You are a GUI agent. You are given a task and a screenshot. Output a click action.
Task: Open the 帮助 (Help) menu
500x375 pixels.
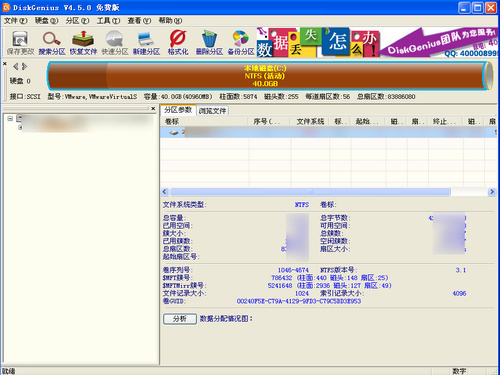coord(170,21)
